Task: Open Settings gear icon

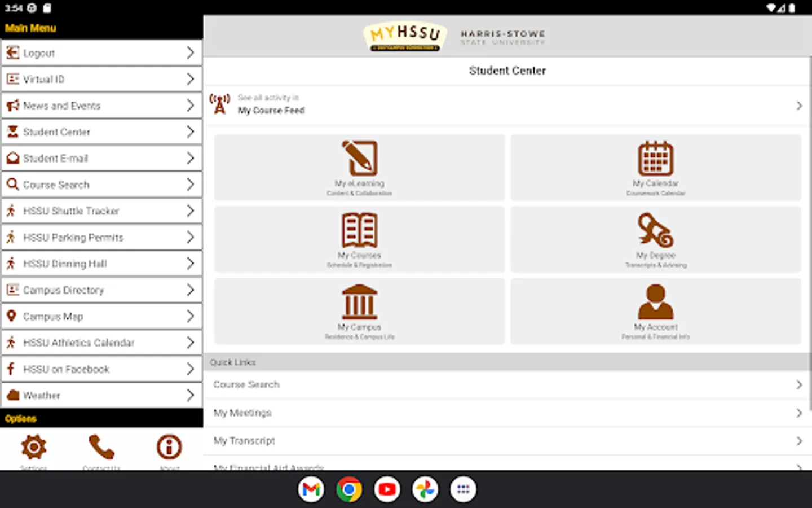Action: [x=34, y=447]
